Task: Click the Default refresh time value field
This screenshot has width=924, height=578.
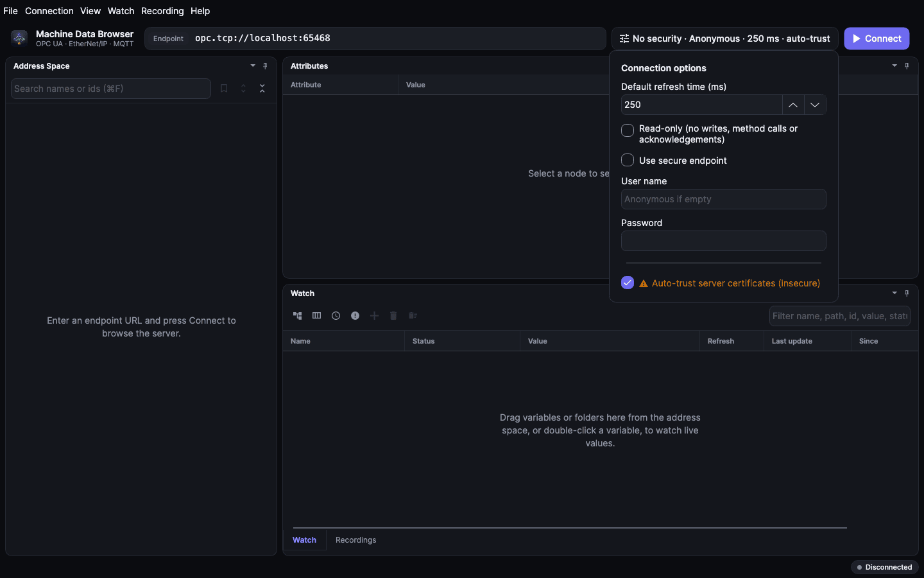Action: pos(702,105)
